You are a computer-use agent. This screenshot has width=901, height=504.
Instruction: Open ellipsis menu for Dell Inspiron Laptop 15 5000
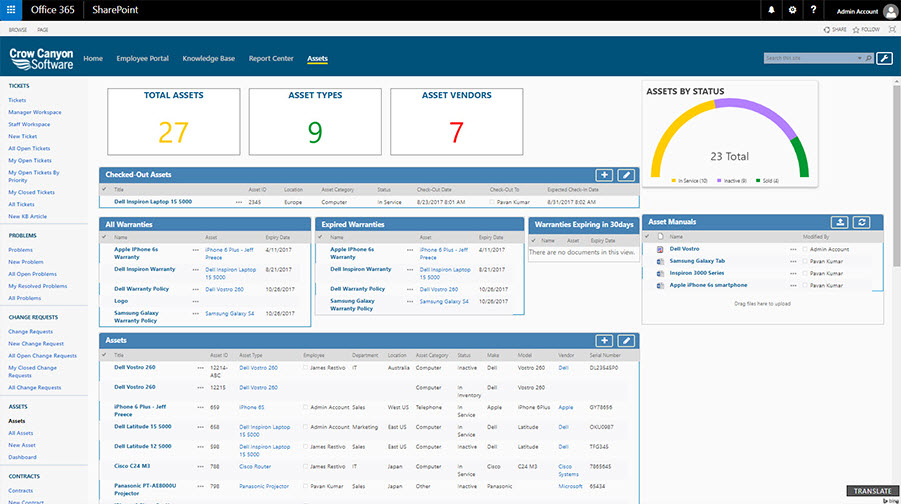239,202
